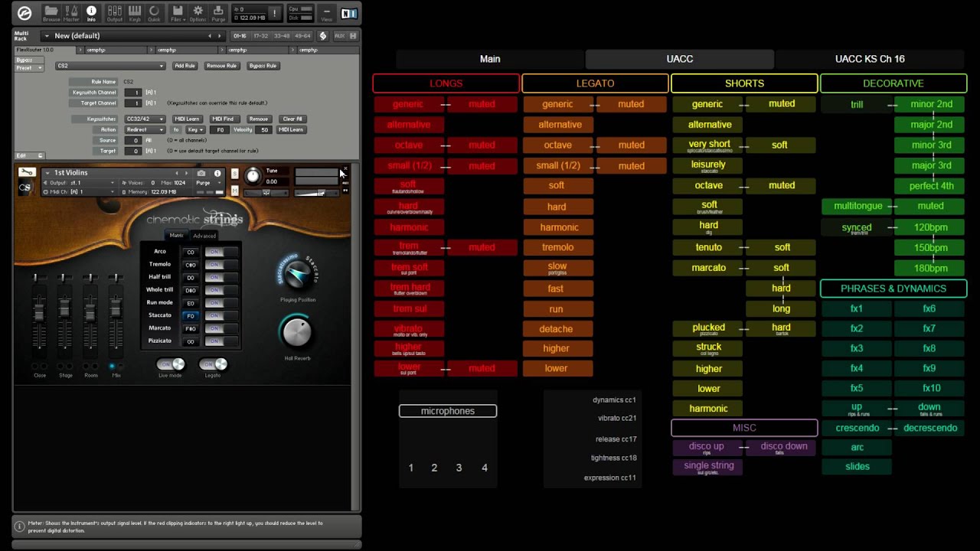Select the next instrument arrow on 1st Violins
This screenshot has height=551, width=980.
(x=188, y=173)
